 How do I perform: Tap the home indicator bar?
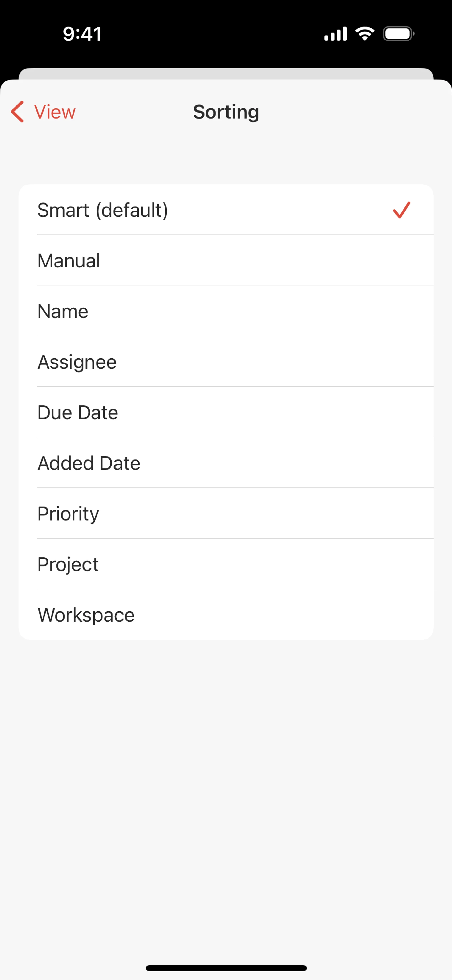(226, 968)
